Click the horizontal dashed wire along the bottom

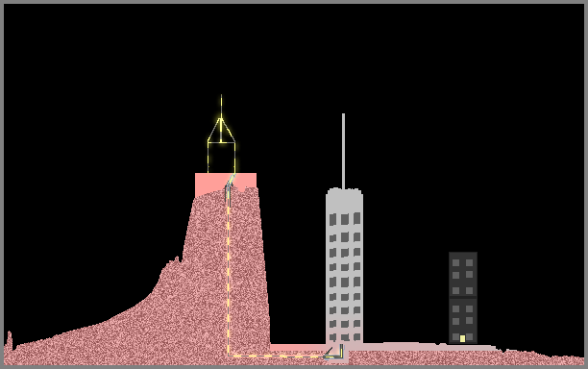pyautogui.click(x=278, y=356)
